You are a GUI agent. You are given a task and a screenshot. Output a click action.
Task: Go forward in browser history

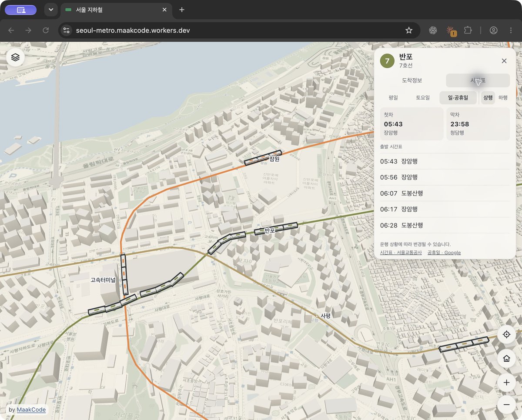click(x=28, y=30)
